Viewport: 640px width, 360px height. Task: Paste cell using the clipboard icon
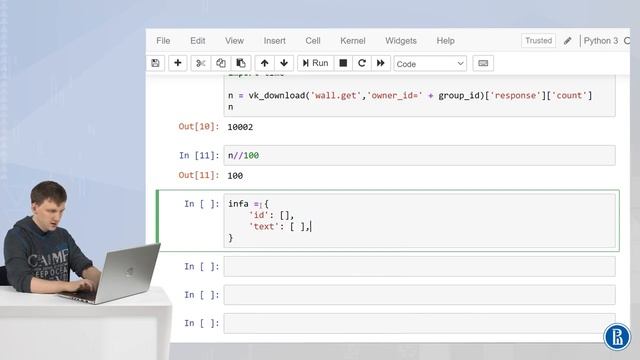tap(241, 63)
